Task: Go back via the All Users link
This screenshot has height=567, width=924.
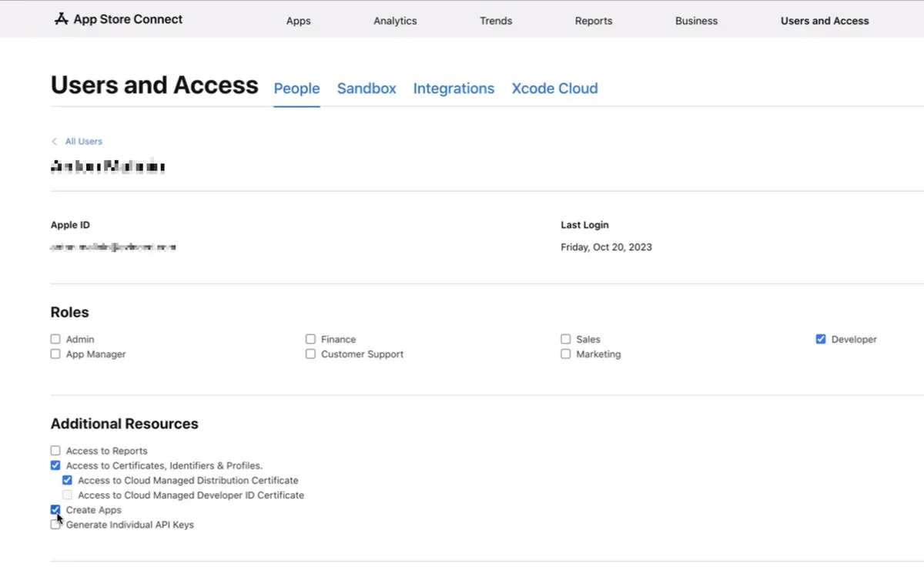Action: tap(83, 142)
